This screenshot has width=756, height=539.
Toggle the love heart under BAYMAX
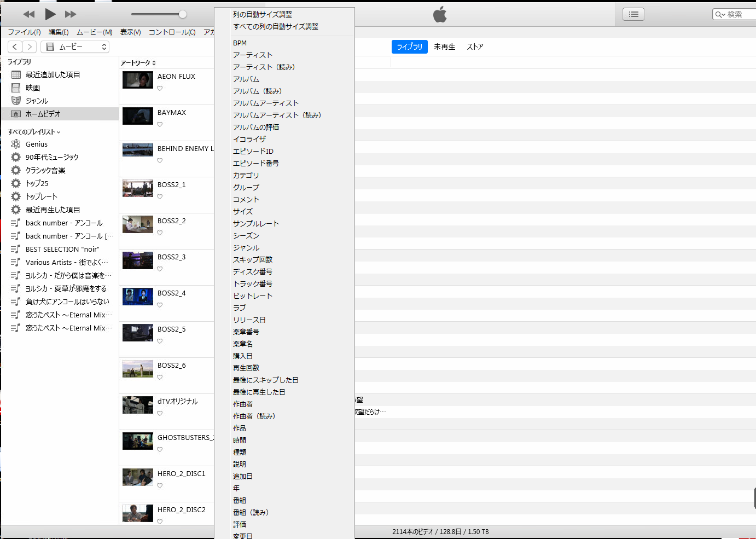click(x=160, y=125)
